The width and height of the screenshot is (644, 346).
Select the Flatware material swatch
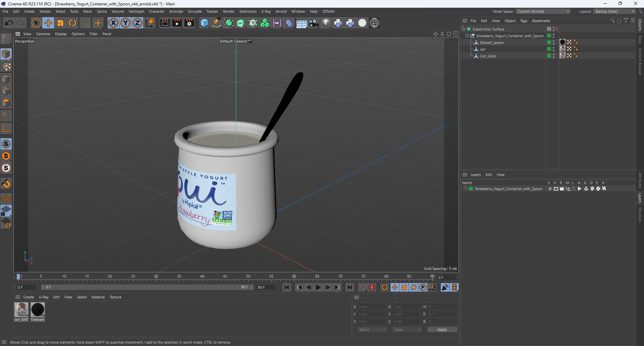(x=38, y=309)
